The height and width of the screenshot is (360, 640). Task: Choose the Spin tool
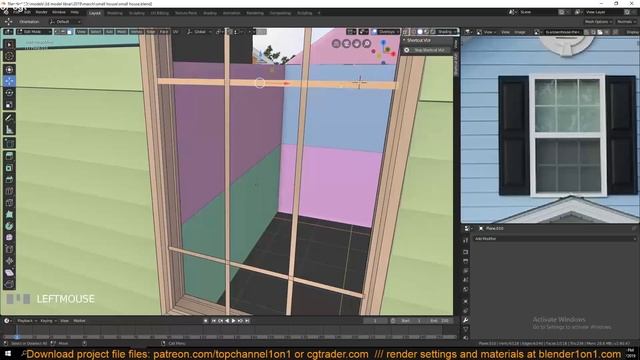(x=9, y=226)
